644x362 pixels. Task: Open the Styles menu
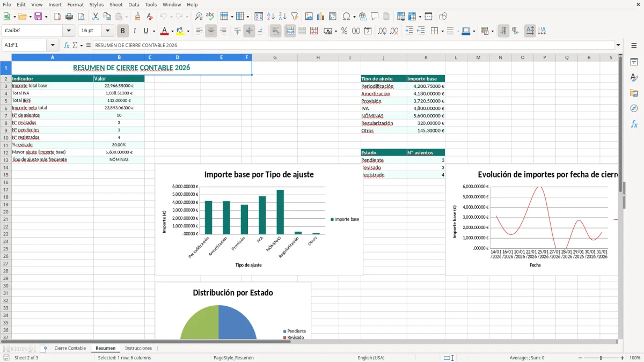pyautogui.click(x=97, y=4)
